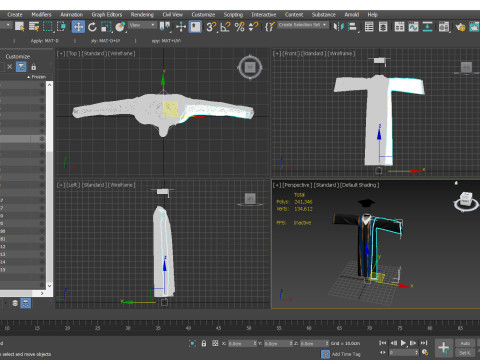The height and width of the screenshot is (360, 480).
Task: Open the reference coordinate system View dropdown
Action: (x=142, y=25)
